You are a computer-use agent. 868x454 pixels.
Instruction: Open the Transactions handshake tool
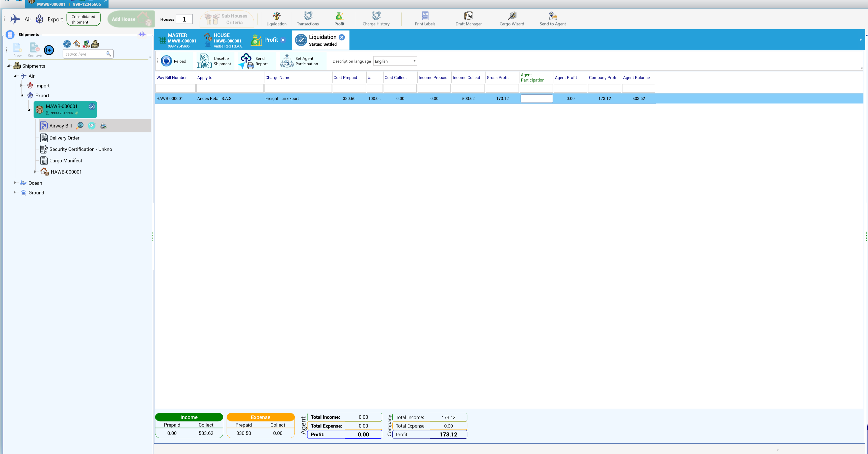(308, 19)
